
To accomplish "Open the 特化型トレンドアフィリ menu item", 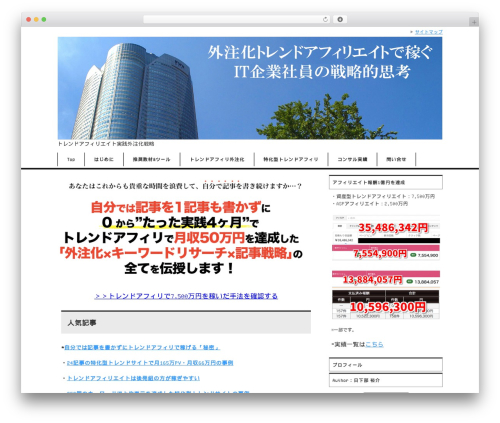I will pos(291,159).
